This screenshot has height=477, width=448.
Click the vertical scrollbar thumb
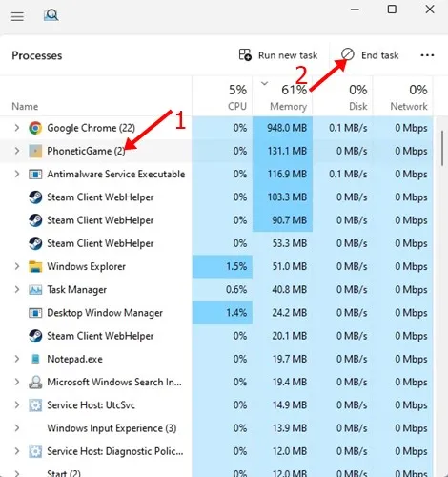(x=442, y=148)
